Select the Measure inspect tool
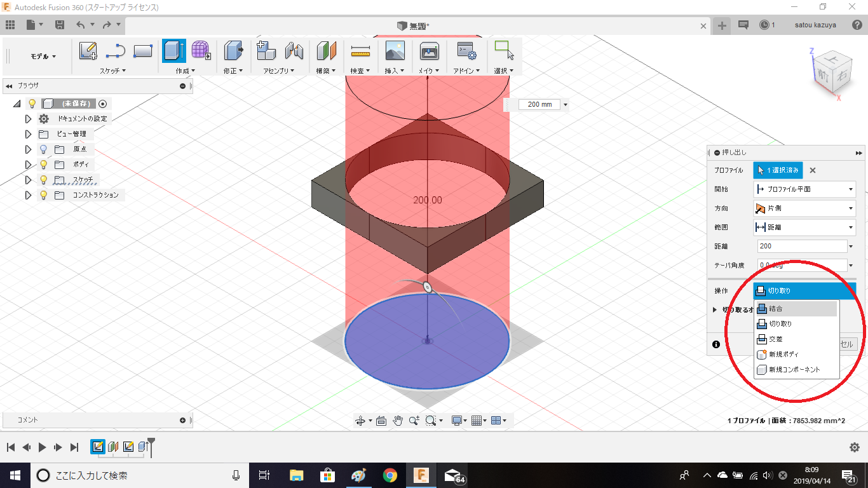Screen dimensions: 868x488 (360, 51)
